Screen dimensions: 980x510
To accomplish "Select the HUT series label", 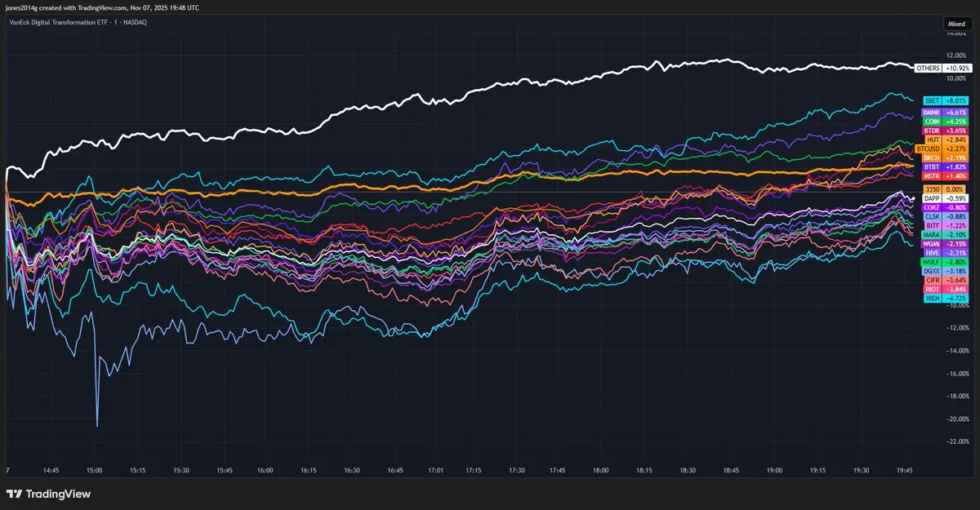I will click(x=933, y=140).
